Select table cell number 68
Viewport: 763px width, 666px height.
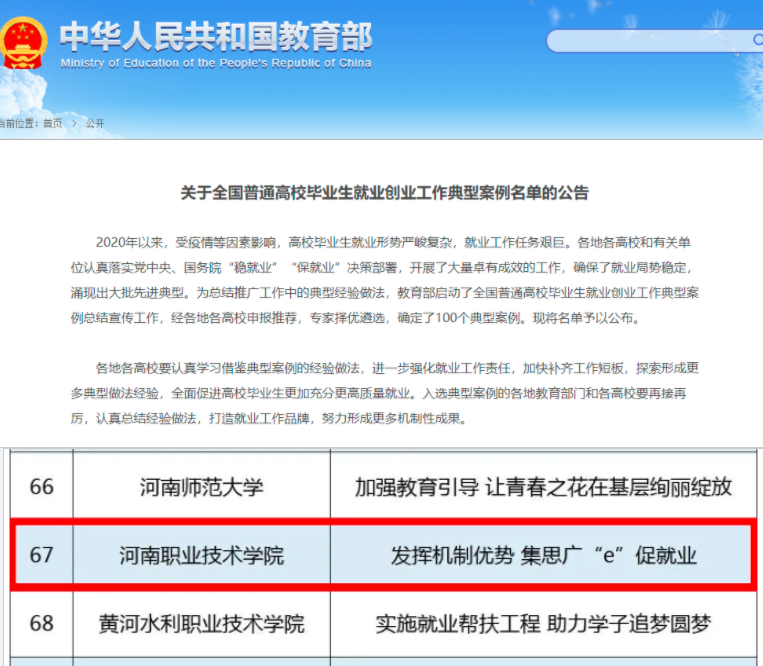[x=41, y=624]
